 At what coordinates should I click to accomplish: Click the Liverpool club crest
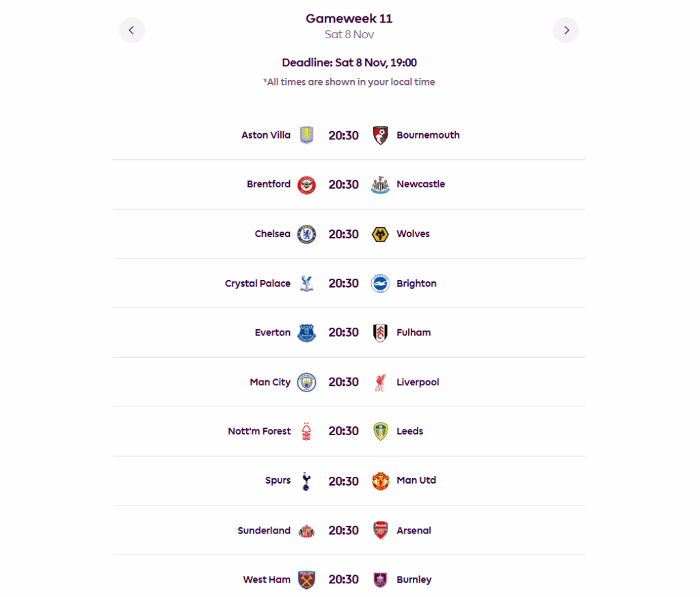380,383
